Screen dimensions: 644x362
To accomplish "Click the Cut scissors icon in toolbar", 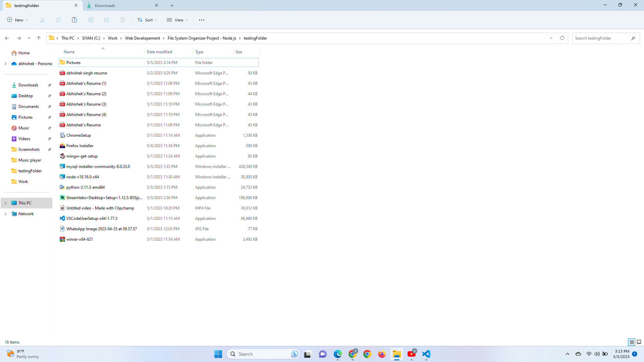I will pyautogui.click(x=42, y=20).
